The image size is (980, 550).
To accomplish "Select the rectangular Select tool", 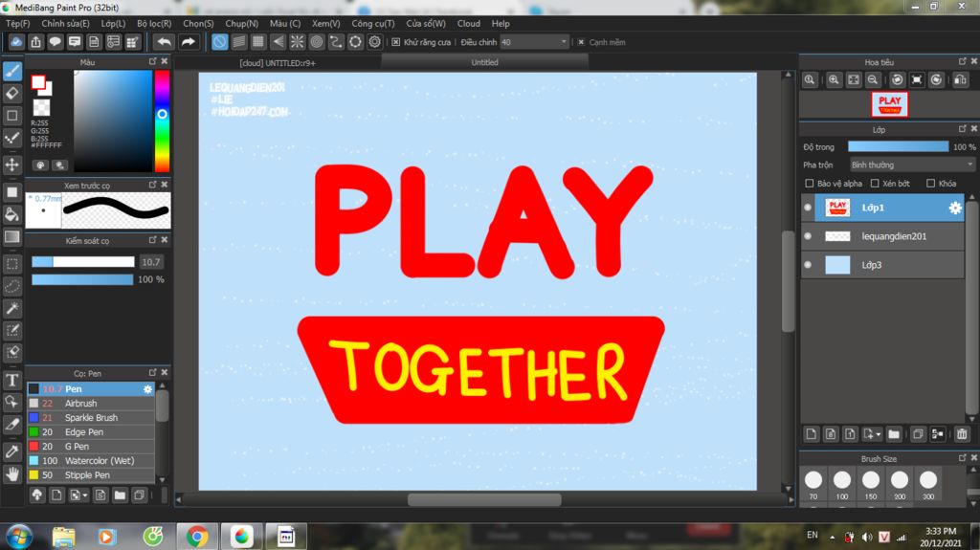I will click(12, 264).
